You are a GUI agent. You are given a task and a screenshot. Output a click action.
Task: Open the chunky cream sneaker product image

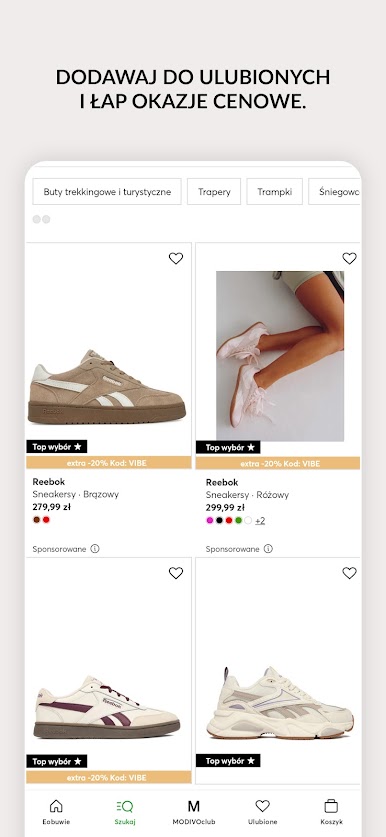280,702
